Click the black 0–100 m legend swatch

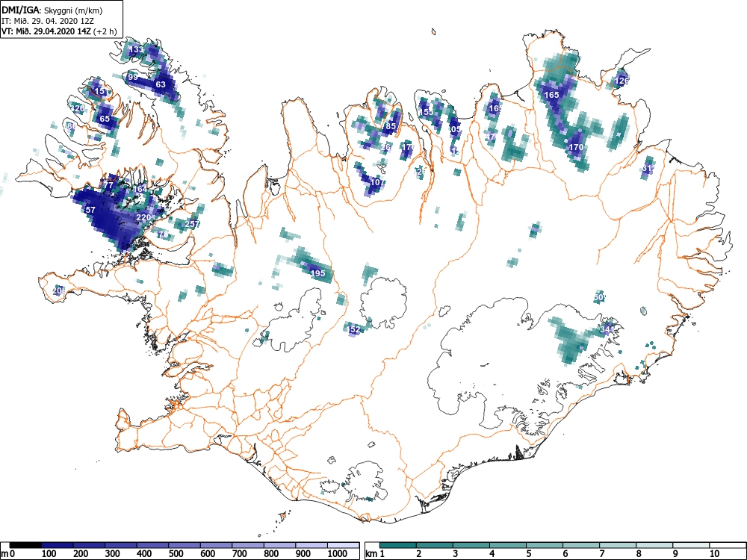click(25, 545)
